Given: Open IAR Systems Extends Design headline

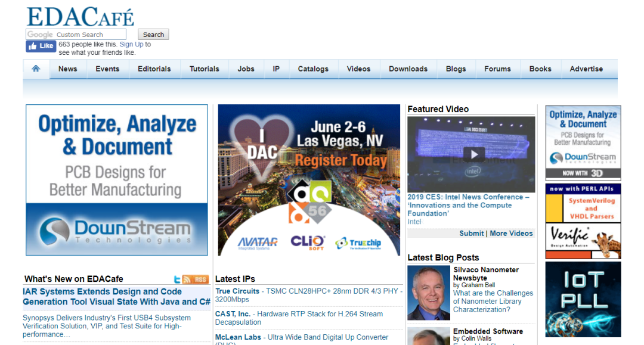Looking at the screenshot, I should click(116, 297).
